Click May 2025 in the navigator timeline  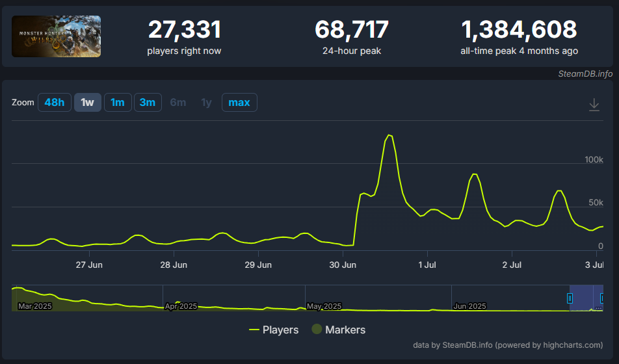point(324,306)
